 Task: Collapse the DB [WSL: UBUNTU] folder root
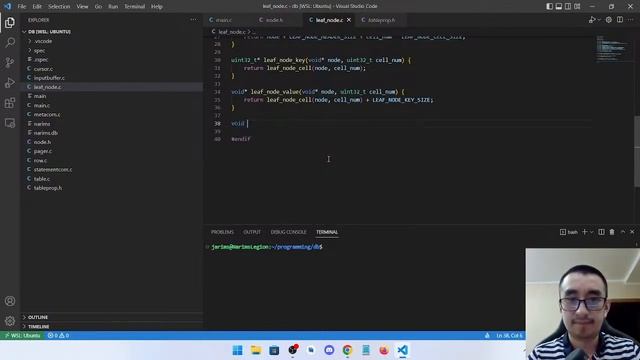[111, 31]
